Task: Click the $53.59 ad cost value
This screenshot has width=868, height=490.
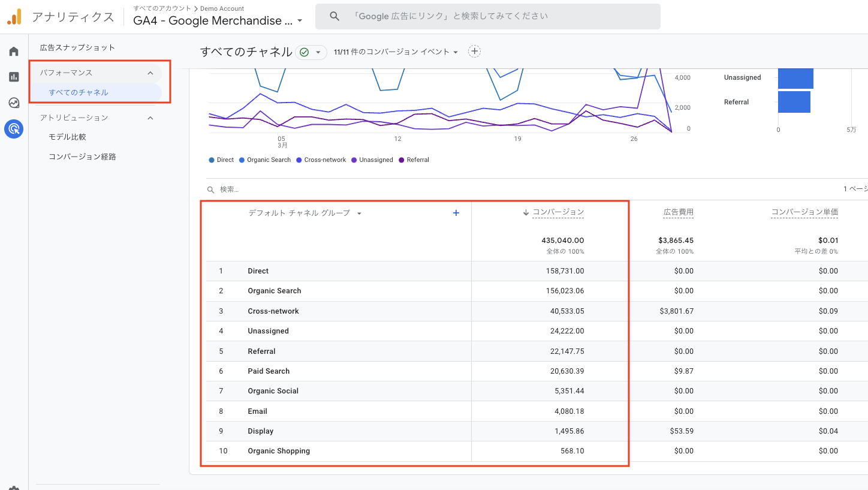Action: (682, 431)
